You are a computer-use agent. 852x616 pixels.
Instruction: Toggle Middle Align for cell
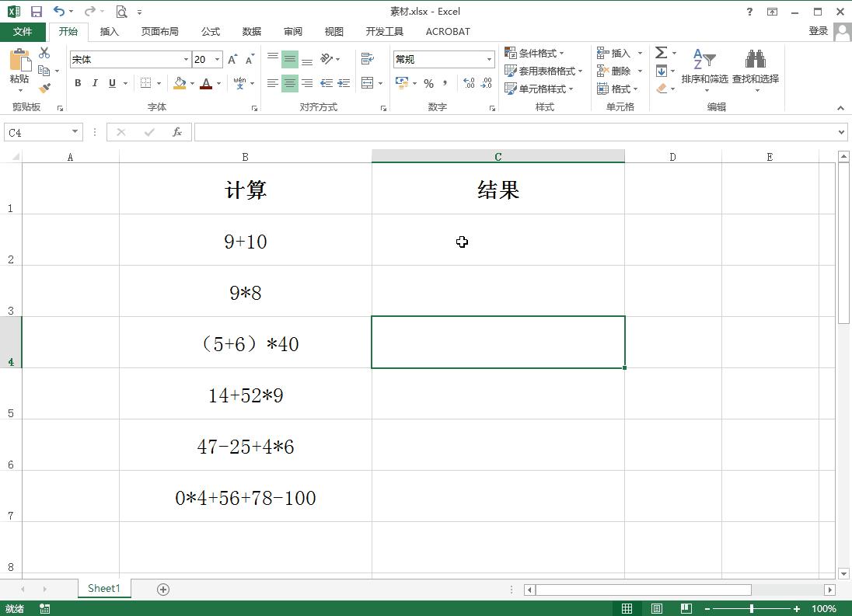click(x=290, y=59)
